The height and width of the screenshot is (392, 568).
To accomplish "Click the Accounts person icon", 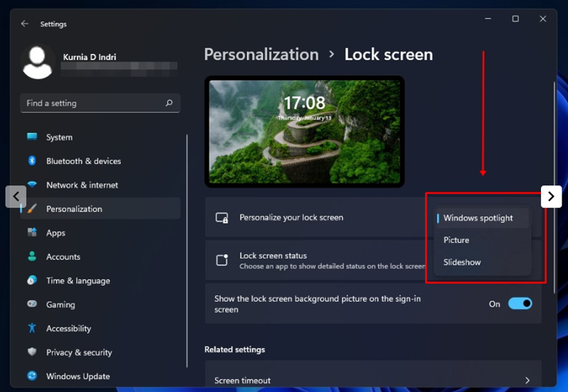I will (32, 256).
